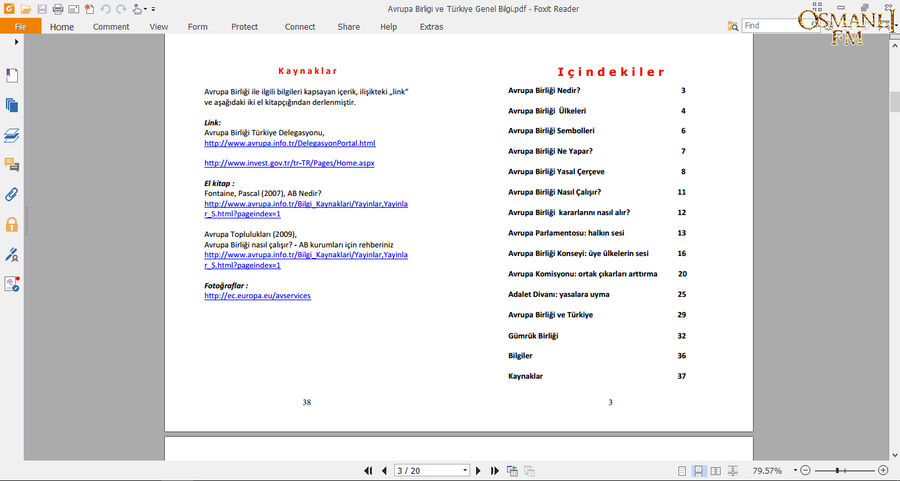Open the Protect ribbon tab
Screen dimensions: 900x481
pos(245,26)
